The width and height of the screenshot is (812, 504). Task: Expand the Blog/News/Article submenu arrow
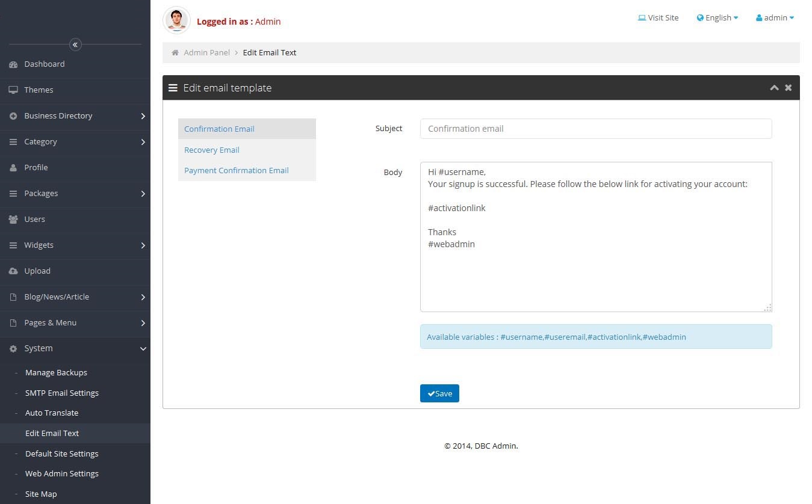[143, 297]
